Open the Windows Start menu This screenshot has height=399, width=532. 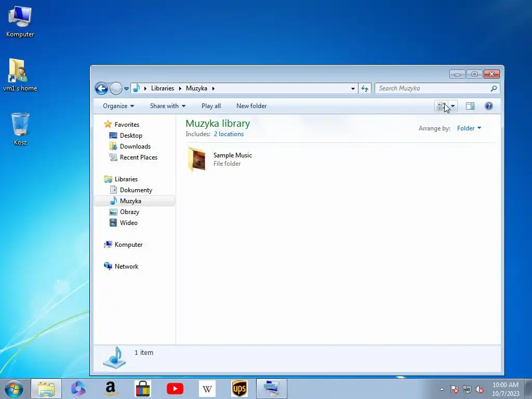[14, 389]
